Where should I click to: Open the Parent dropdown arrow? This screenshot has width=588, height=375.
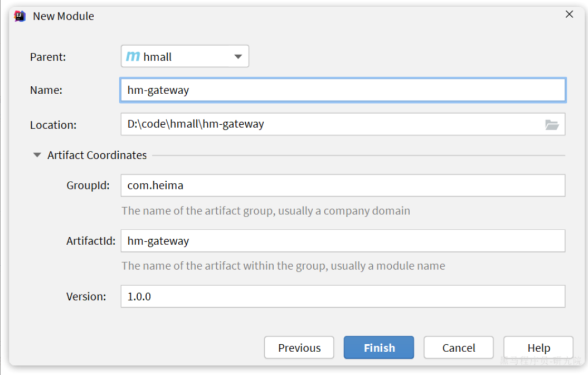tap(238, 56)
